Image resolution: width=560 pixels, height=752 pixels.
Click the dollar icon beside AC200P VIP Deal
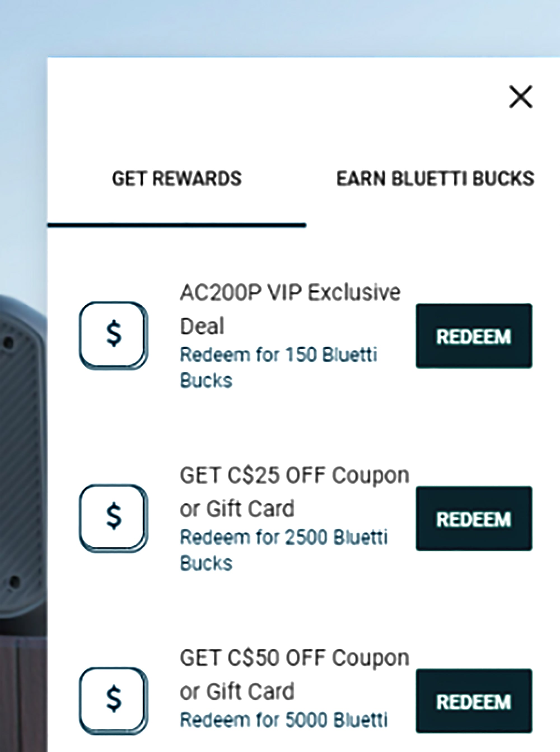pyautogui.click(x=114, y=335)
